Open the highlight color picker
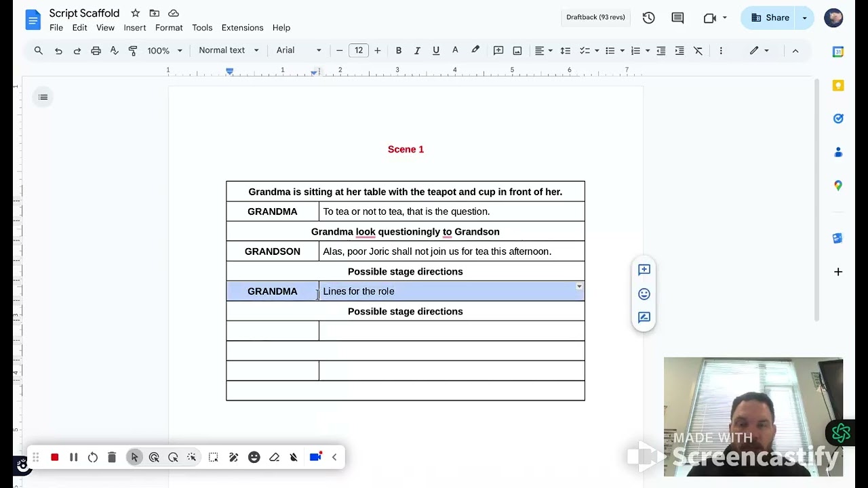 tap(475, 51)
